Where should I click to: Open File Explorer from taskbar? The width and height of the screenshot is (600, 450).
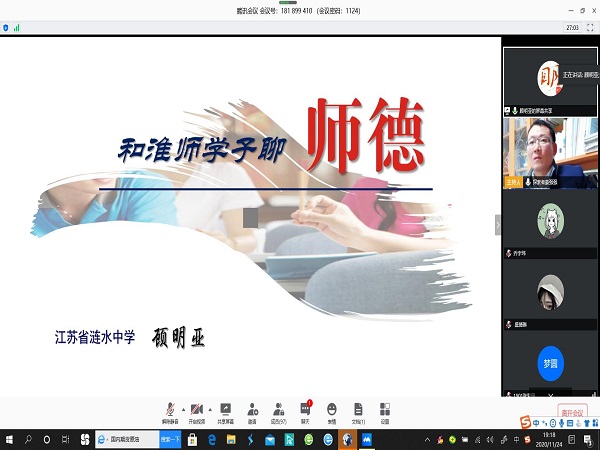coord(231,439)
